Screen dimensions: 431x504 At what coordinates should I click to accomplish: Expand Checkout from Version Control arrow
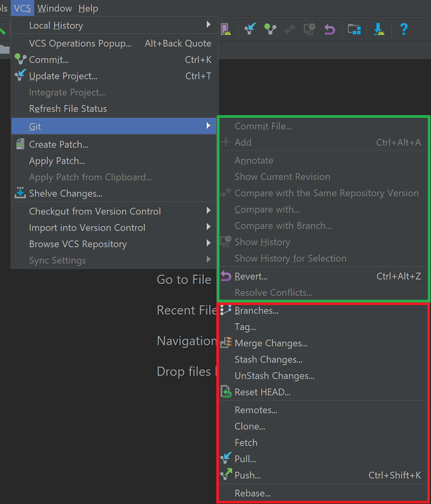click(208, 211)
